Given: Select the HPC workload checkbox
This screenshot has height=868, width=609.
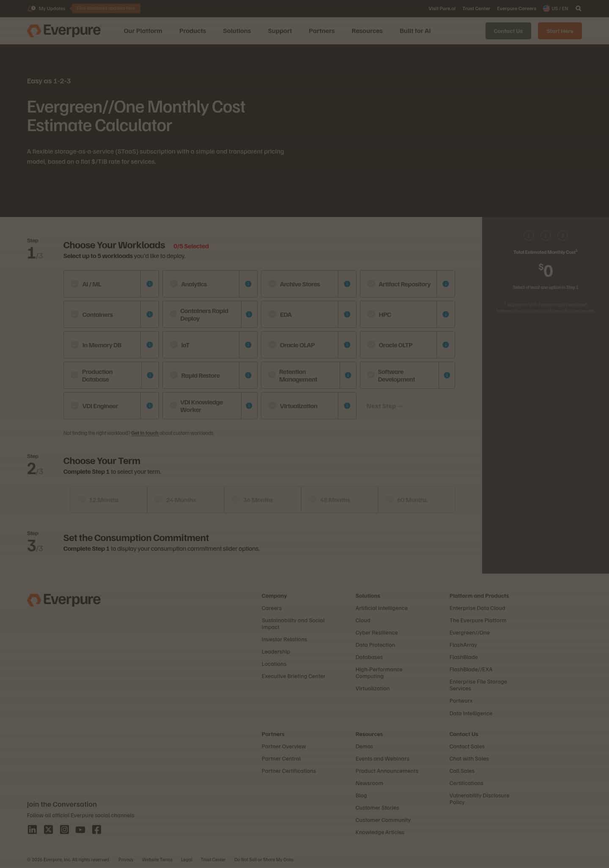Looking at the screenshot, I should tap(371, 314).
